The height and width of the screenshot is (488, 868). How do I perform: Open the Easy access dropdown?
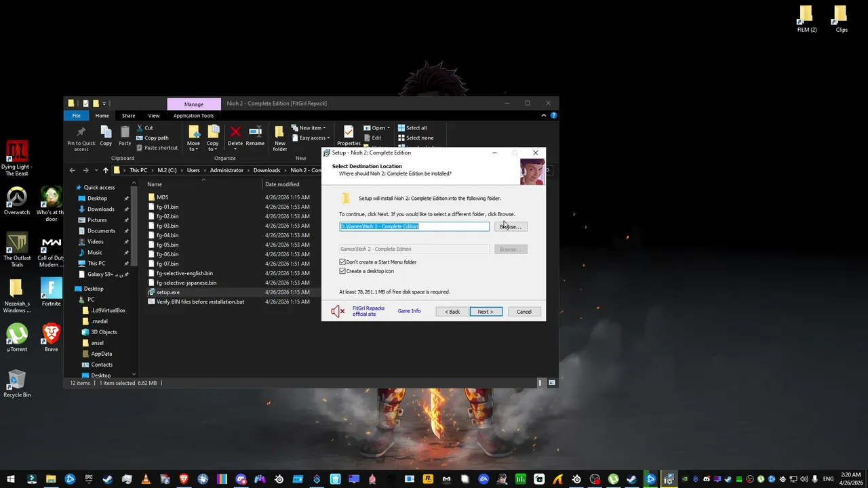(311, 138)
